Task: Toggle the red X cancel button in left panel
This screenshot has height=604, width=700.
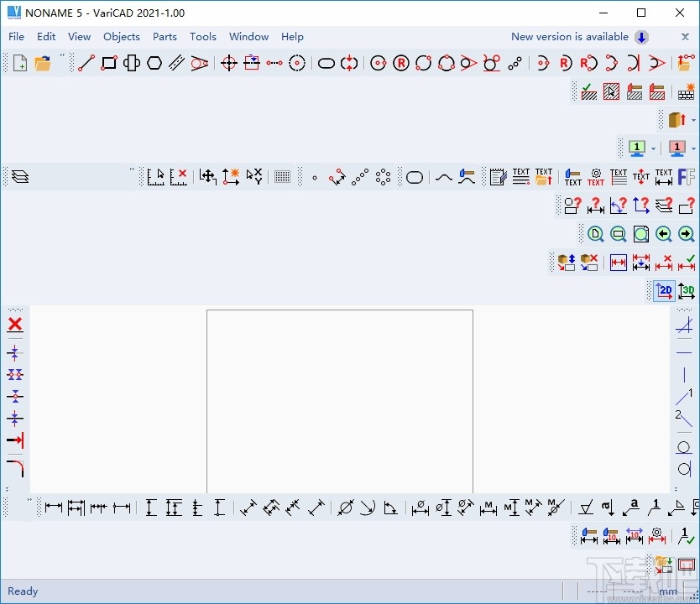Action: click(x=15, y=325)
